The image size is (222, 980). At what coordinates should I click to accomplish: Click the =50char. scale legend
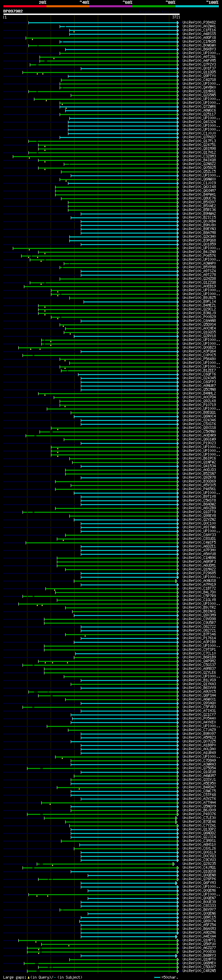click(x=166, y=977)
